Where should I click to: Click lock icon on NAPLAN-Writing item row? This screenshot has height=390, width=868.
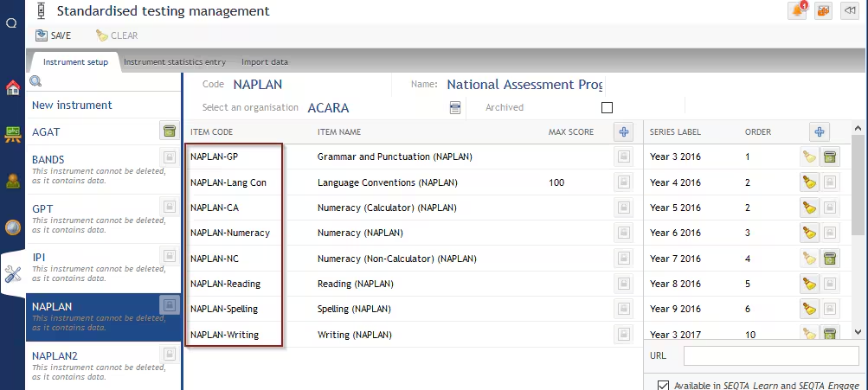coord(623,334)
